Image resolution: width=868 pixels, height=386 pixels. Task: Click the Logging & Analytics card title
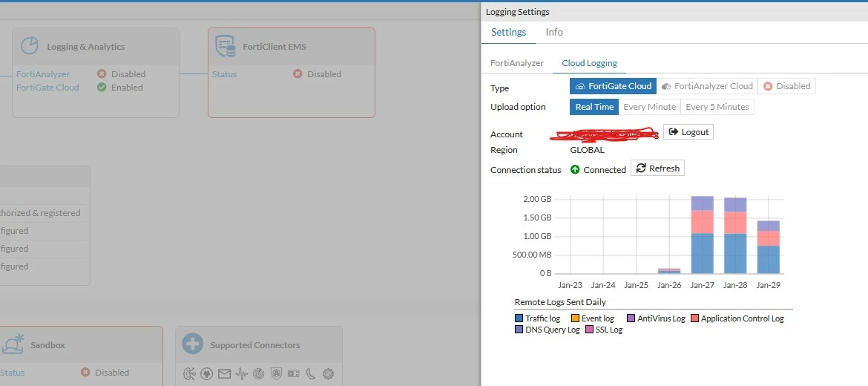coord(86,47)
